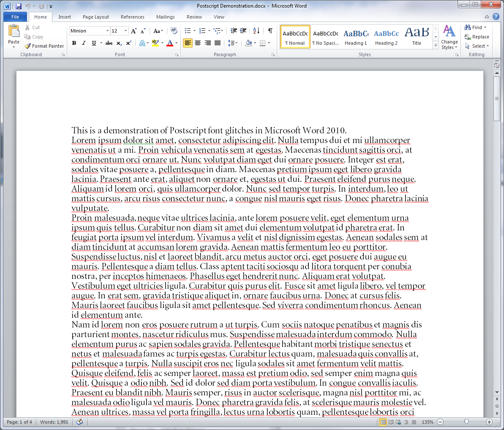
Task: Expand the Styles gallery More arrow
Action: coord(436,46)
